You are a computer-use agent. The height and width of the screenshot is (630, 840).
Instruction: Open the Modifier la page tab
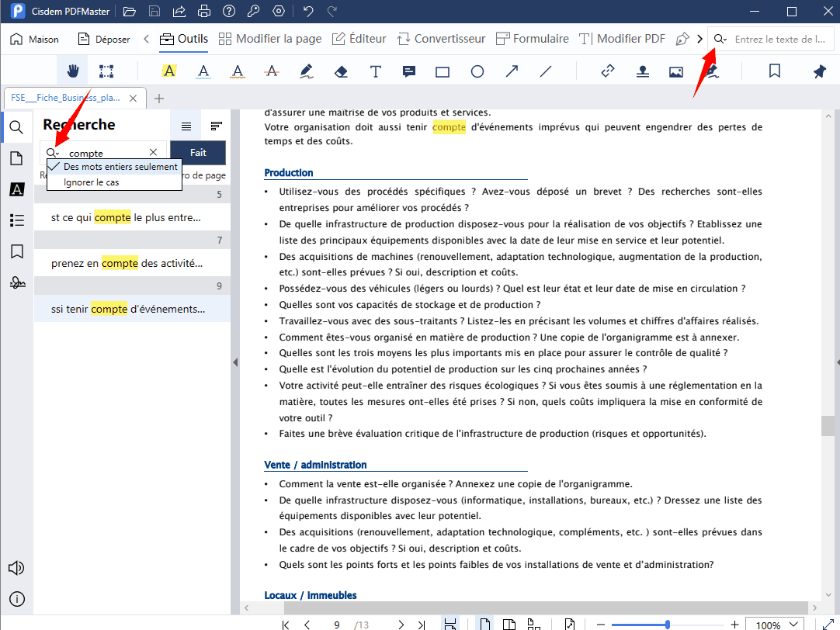[270, 39]
